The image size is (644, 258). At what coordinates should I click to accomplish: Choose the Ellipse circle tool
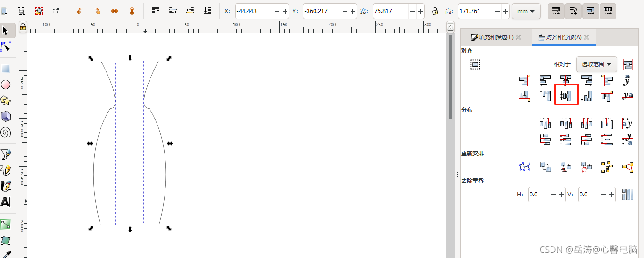(6, 84)
